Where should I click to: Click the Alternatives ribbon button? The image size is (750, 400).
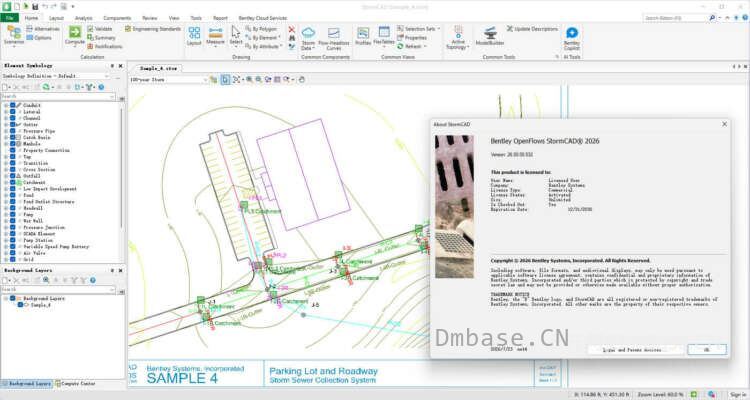[43, 29]
